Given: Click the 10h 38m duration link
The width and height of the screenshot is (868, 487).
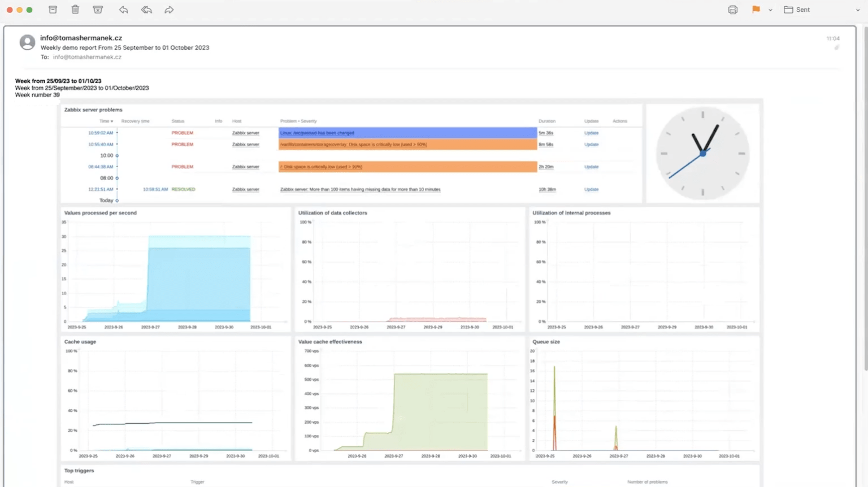Looking at the screenshot, I should (x=547, y=189).
